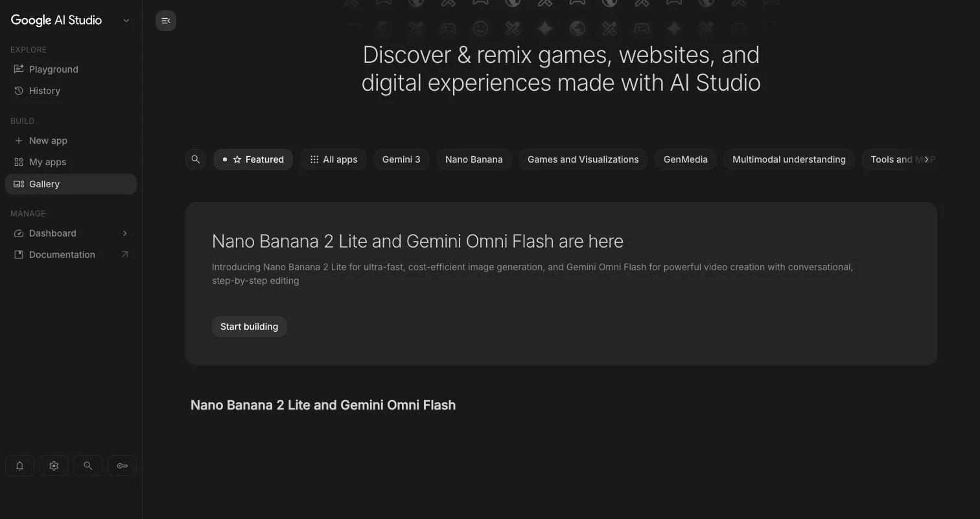Viewport: 980px width, 519px height.
Task: Open the Dashboard sidebar item
Action: pyautogui.click(x=71, y=233)
